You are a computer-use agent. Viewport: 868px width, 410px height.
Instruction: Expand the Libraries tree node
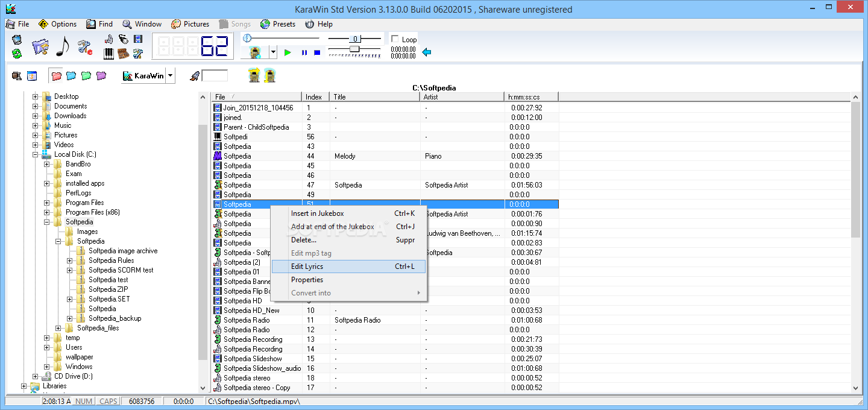24,386
